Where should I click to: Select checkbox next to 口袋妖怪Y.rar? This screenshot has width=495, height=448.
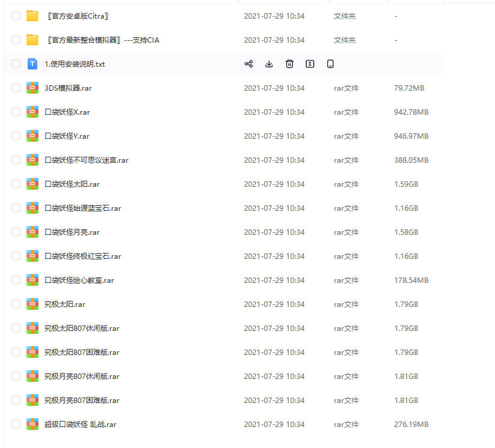[16, 136]
